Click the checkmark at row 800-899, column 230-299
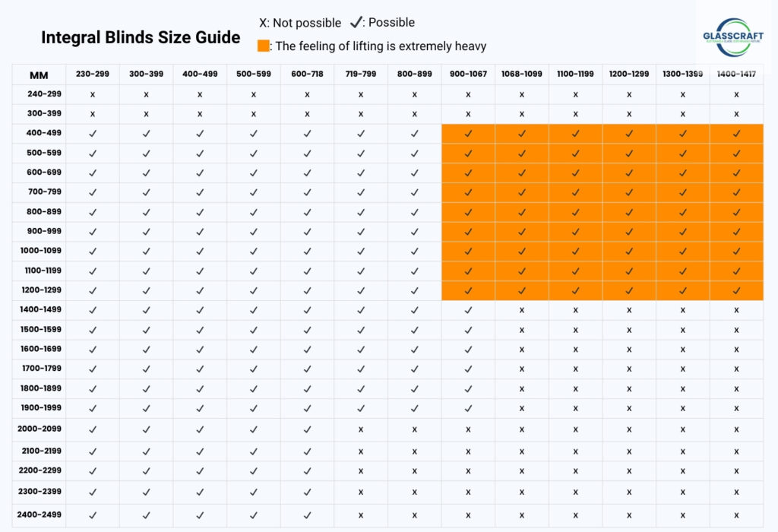 pos(92,212)
